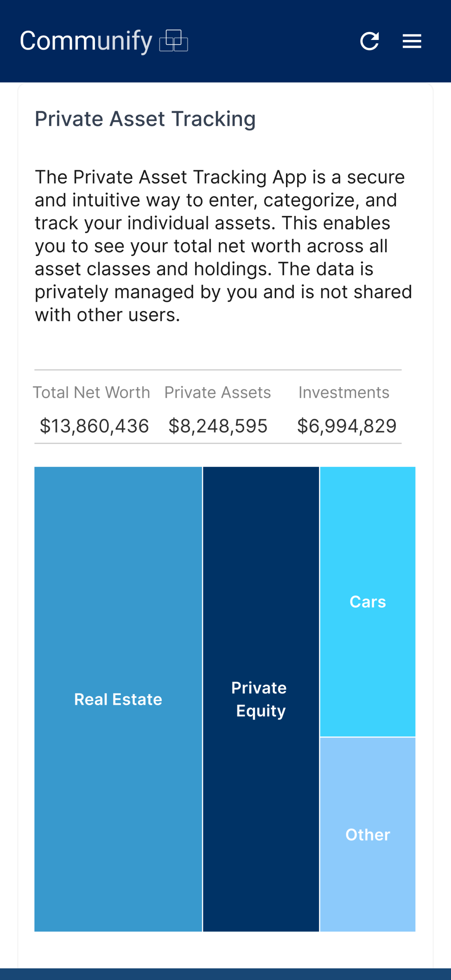Click the $13,860,436 net worth value
Viewport: 451px width, 980px height.
(94, 426)
